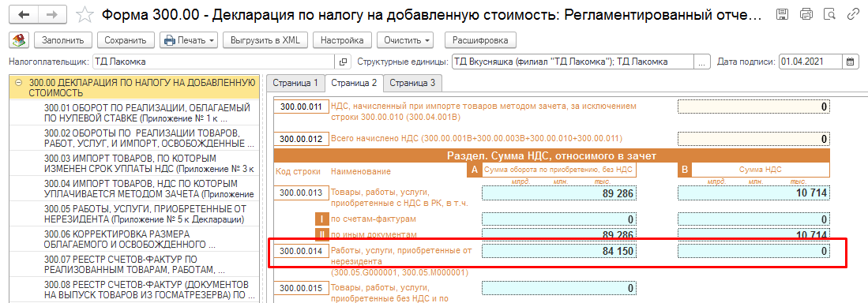Click the Расшифровка button
The height and width of the screenshot is (303, 868).
480,39
